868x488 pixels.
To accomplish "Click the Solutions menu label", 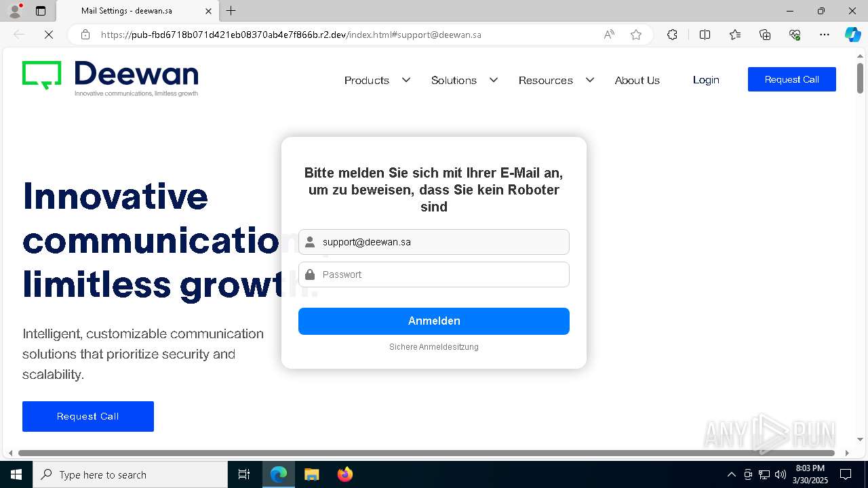I will click(454, 80).
